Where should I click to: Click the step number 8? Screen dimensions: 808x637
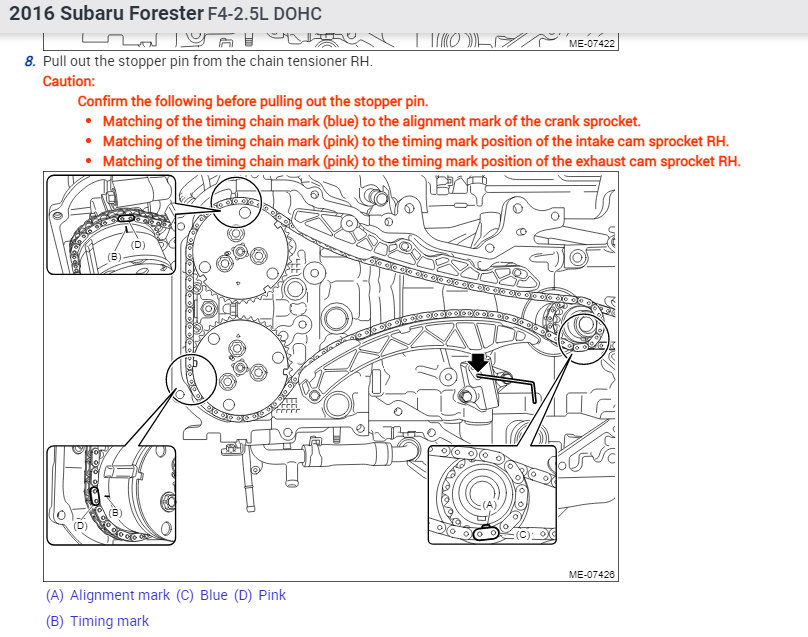click(x=30, y=61)
